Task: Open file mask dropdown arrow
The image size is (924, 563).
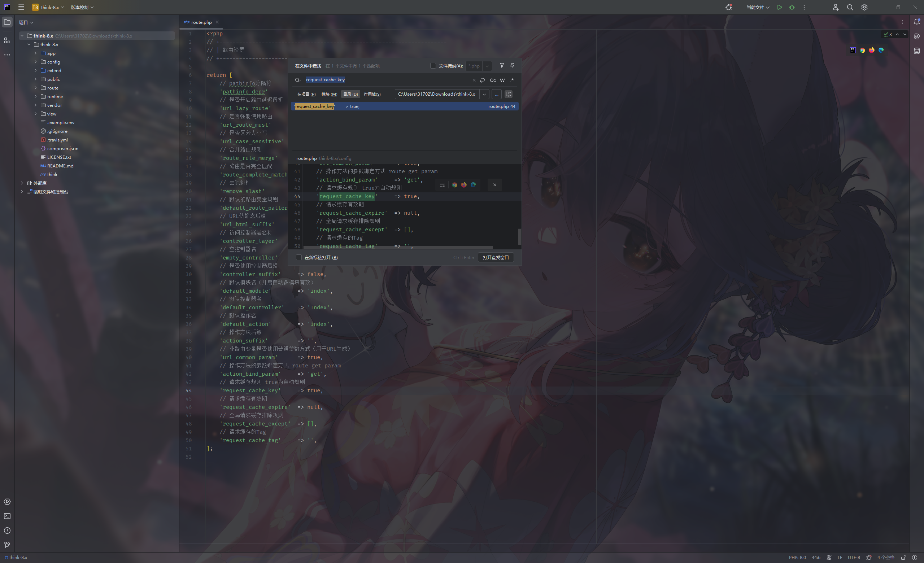Action: [x=487, y=66]
